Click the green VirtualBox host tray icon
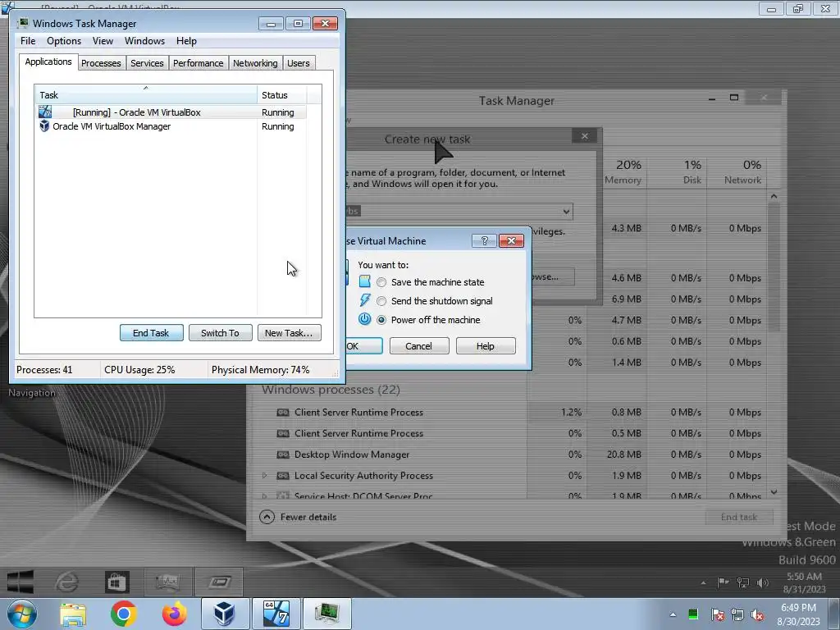 692,614
